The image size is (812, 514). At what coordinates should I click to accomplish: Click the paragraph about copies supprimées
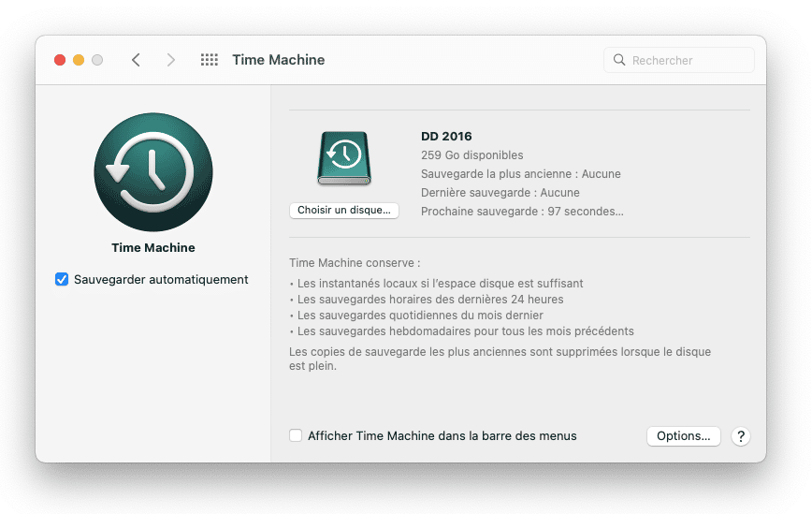tap(500, 359)
